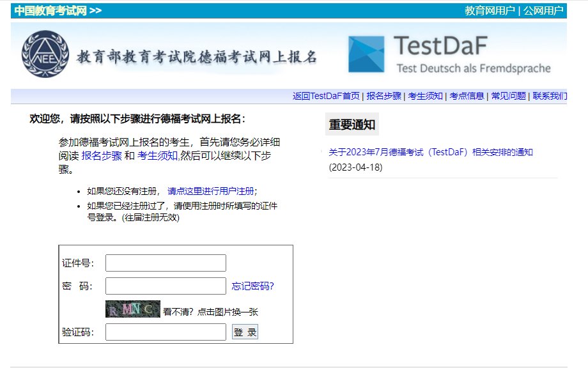Click the 验证码 label
This screenshot has width=588, height=370.
(77, 332)
